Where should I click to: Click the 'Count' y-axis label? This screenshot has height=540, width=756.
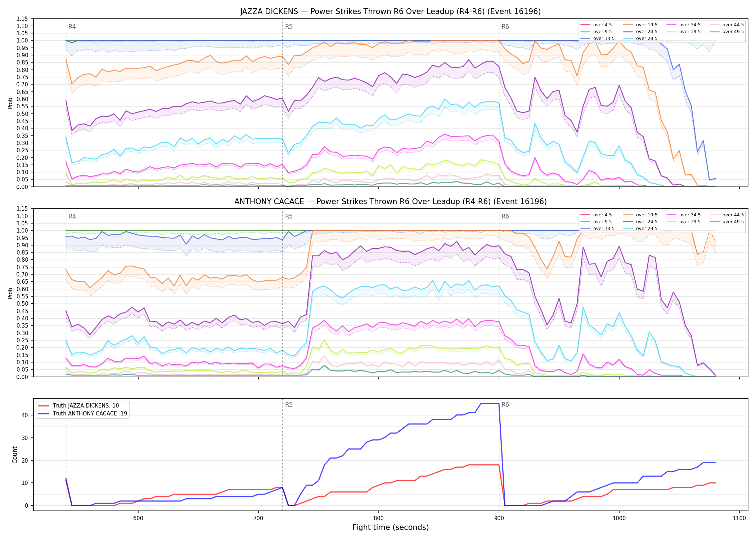coord(15,455)
